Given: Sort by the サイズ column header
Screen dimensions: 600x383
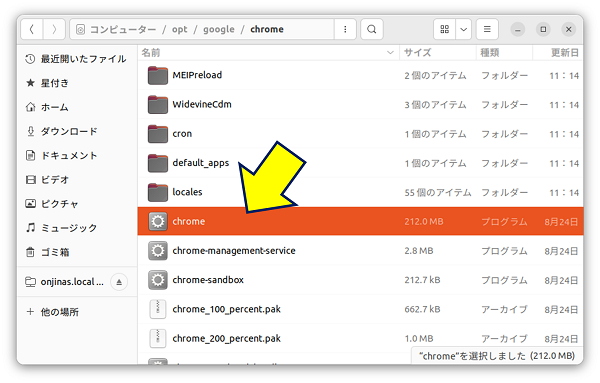Looking at the screenshot, I should point(438,52).
